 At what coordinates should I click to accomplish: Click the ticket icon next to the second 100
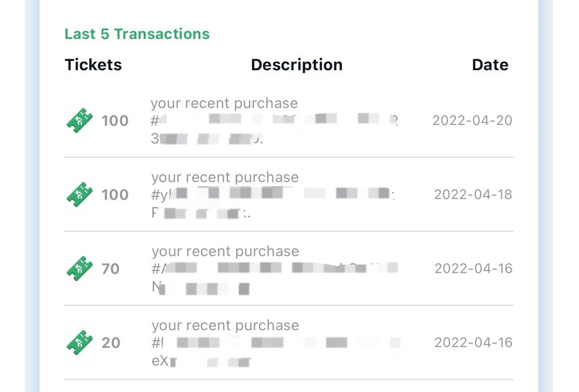click(80, 195)
